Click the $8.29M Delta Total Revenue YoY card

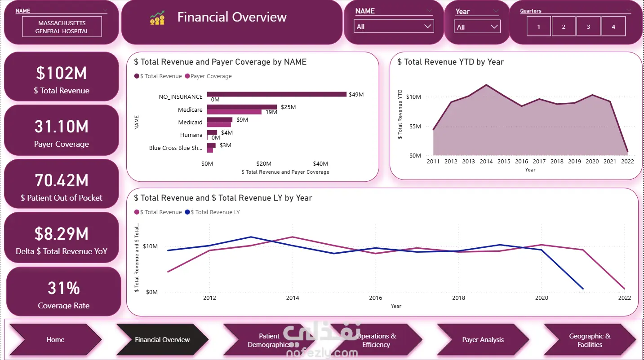pos(62,237)
